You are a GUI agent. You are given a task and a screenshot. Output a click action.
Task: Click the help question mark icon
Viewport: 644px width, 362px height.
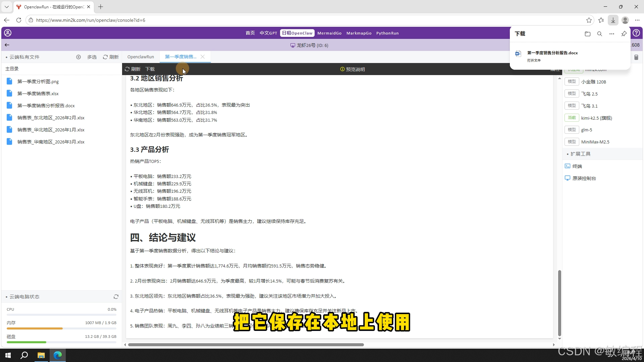(x=636, y=33)
